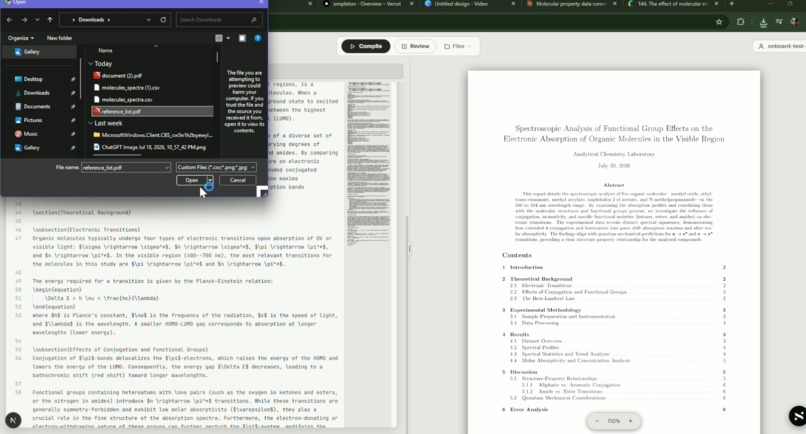Click the Cancel button

pyautogui.click(x=237, y=180)
